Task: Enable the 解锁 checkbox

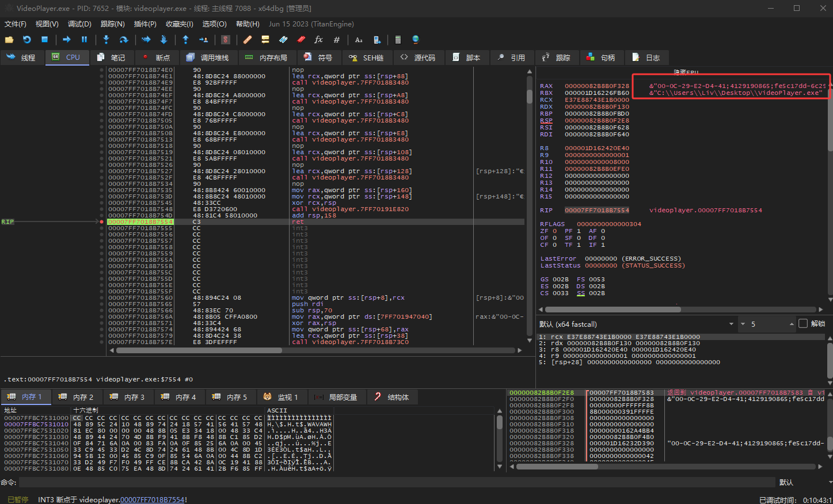Action: pyautogui.click(x=804, y=324)
